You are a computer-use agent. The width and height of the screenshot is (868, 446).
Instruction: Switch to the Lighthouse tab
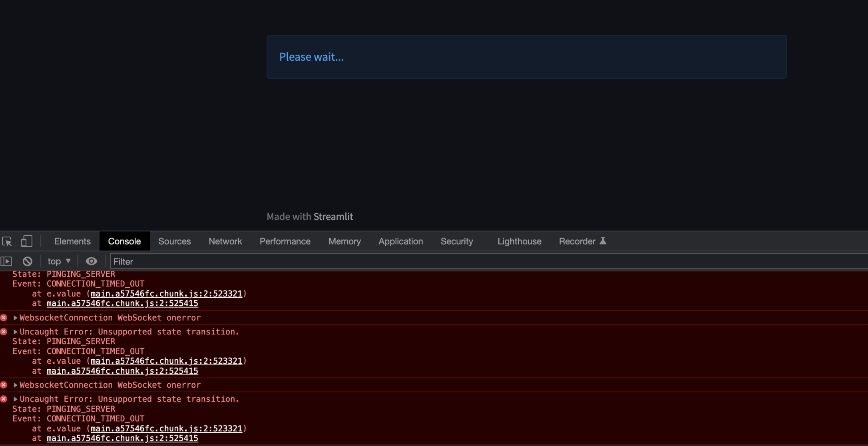pyautogui.click(x=519, y=241)
